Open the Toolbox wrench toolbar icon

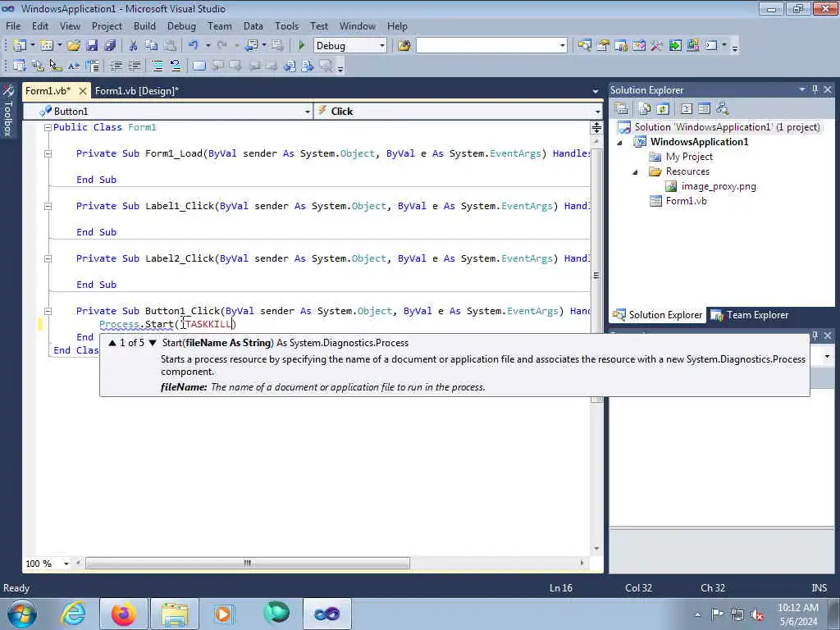click(657, 46)
